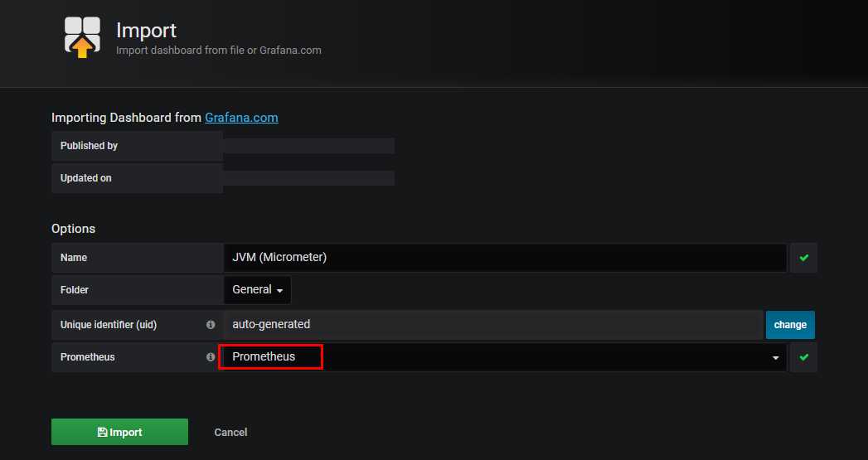Screen dimensions: 868x460
Task: Click the Published by label
Action: coord(90,146)
